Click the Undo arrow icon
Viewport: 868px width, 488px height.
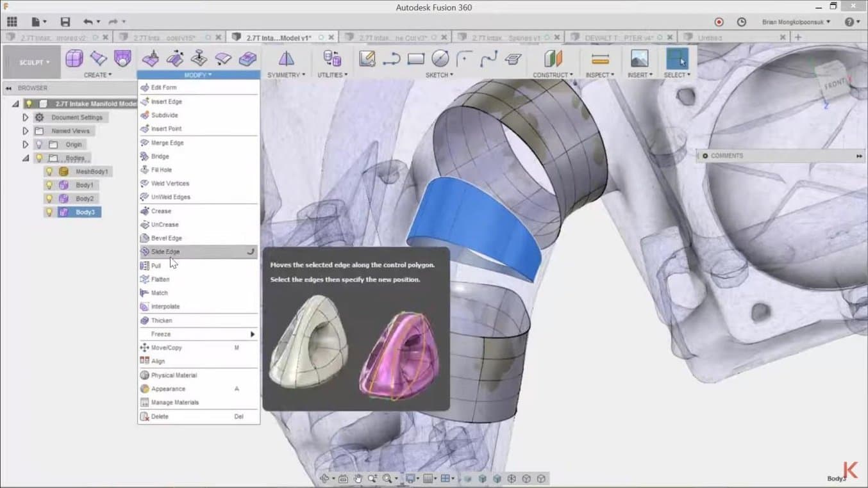pyautogui.click(x=88, y=22)
